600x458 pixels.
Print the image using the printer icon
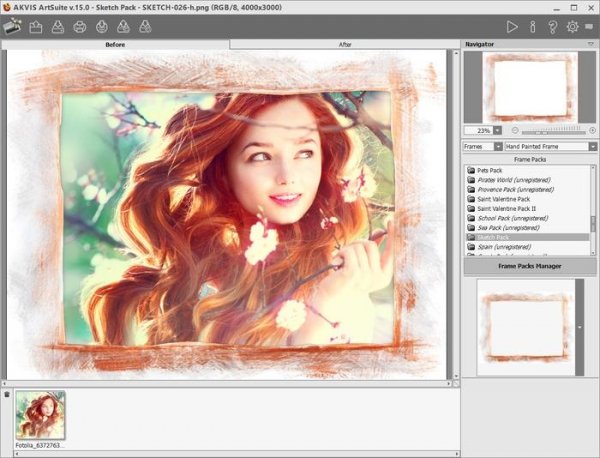click(80, 27)
